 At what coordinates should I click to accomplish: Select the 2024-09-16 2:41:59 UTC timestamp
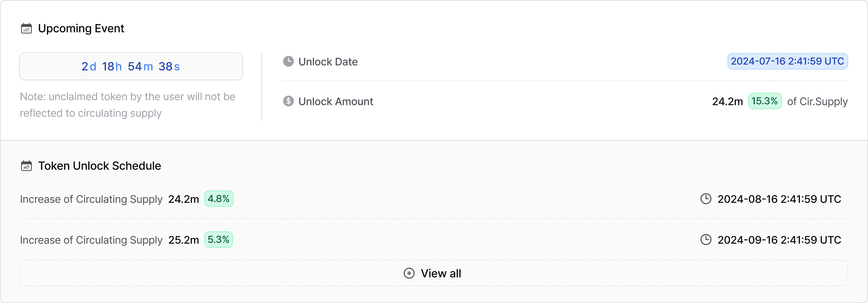coord(779,240)
